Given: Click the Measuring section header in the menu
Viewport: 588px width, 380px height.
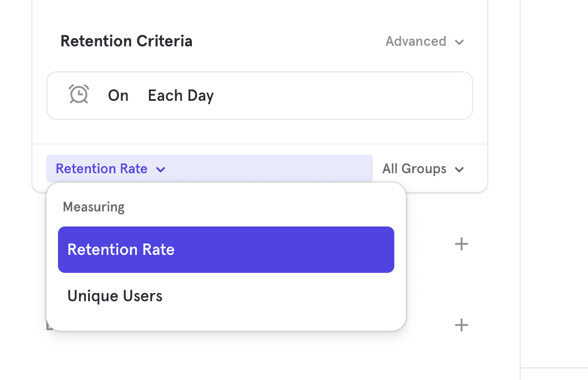Looking at the screenshot, I should pos(93,206).
